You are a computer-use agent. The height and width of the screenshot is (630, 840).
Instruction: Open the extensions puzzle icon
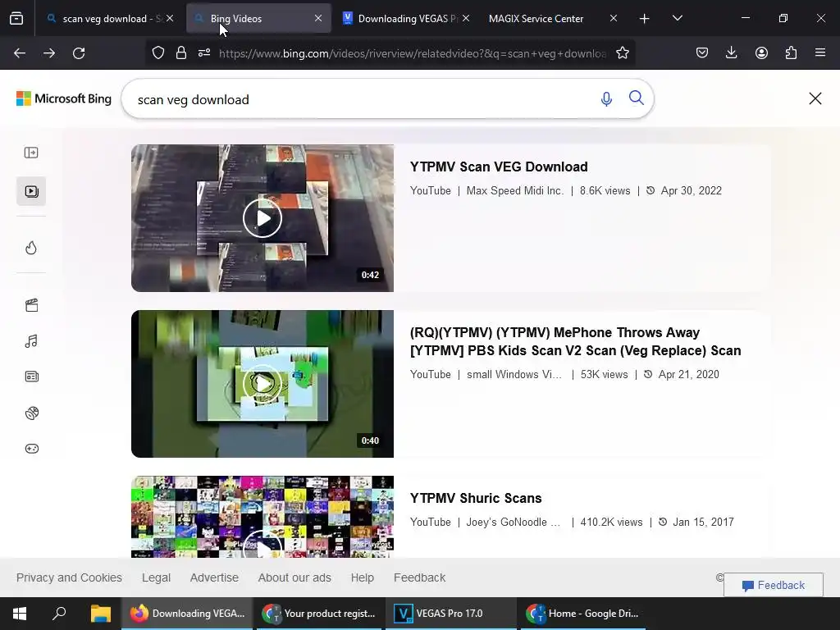pos(791,53)
